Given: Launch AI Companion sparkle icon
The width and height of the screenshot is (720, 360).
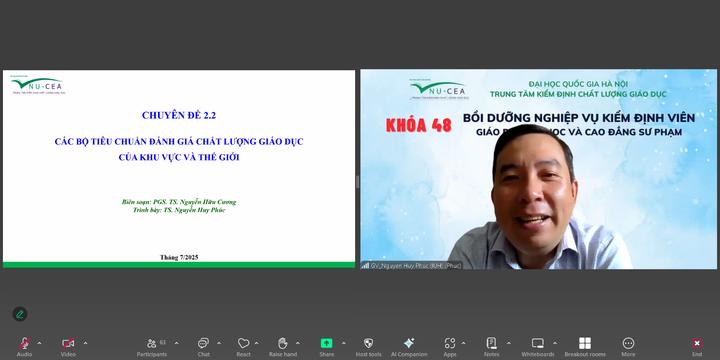Looking at the screenshot, I should 409,347.
